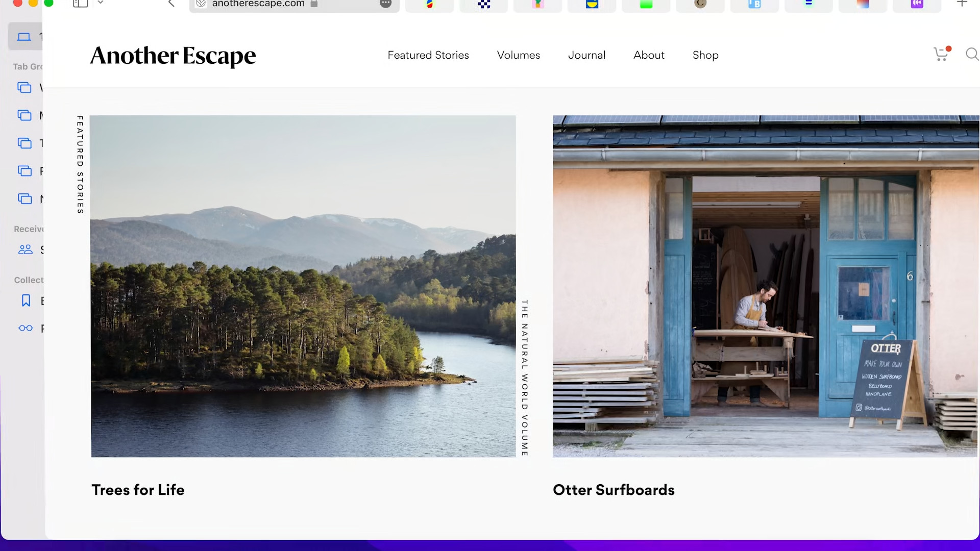The height and width of the screenshot is (551, 980).
Task: Open the About page
Action: coord(649,55)
